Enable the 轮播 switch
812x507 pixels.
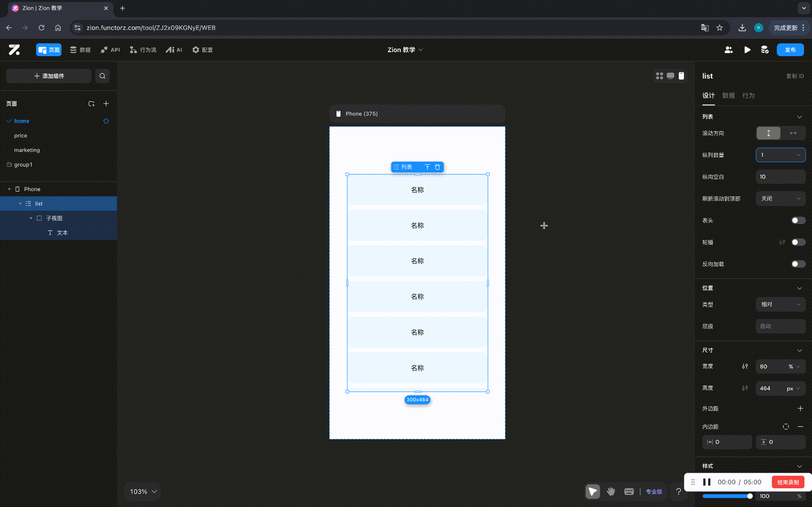pyautogui.click(x=798, y=242)
